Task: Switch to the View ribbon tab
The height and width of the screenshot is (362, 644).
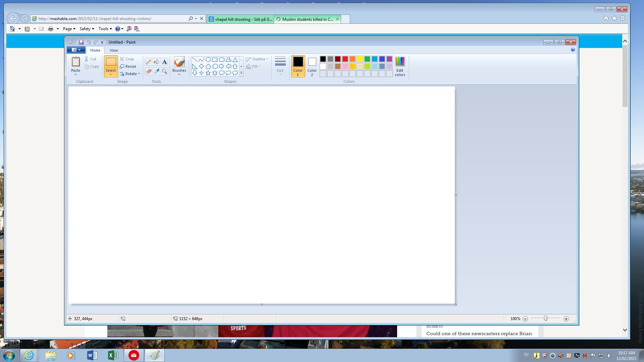Action: 114,50
